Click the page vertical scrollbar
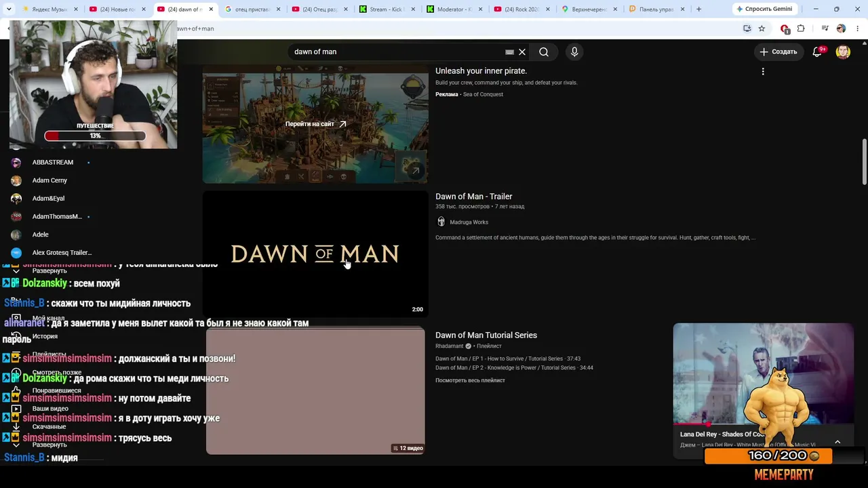868x488 pixels. 864,161
